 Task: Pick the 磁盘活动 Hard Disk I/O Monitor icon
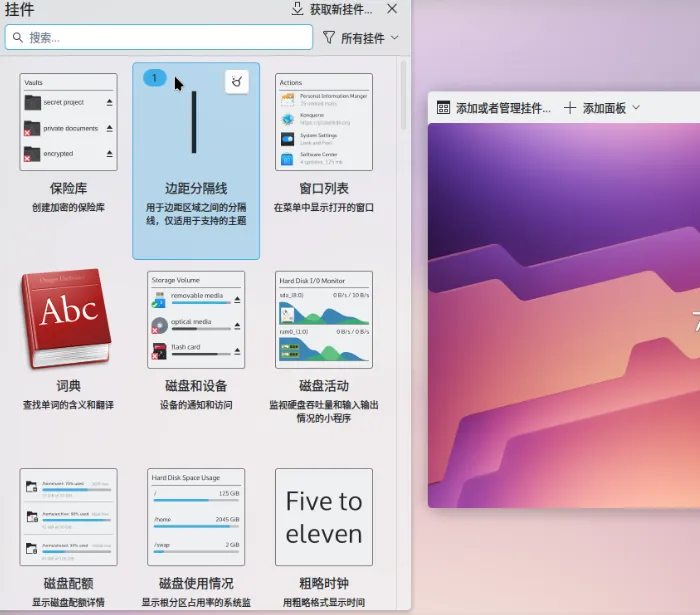point(323,318)
